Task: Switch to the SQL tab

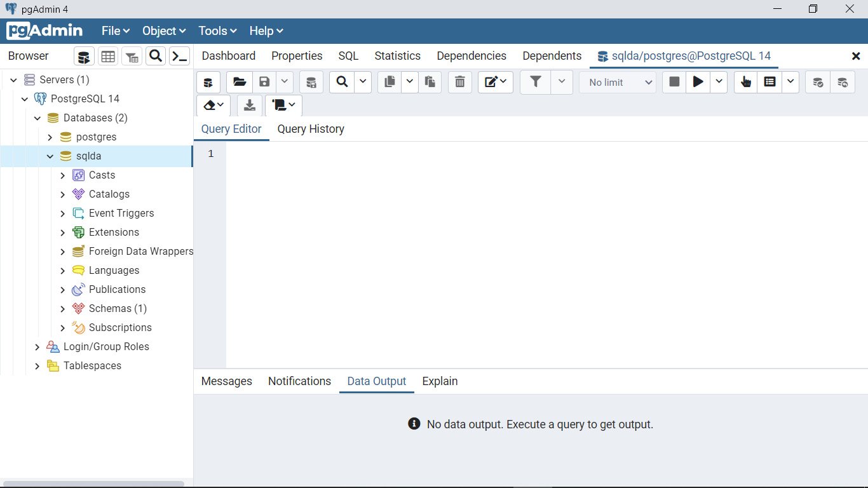Action: (x=348, y=56)
